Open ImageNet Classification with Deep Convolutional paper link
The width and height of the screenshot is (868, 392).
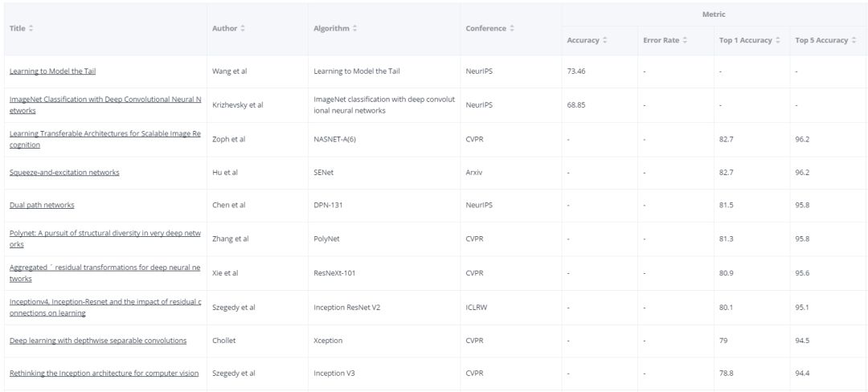(104, 100)
